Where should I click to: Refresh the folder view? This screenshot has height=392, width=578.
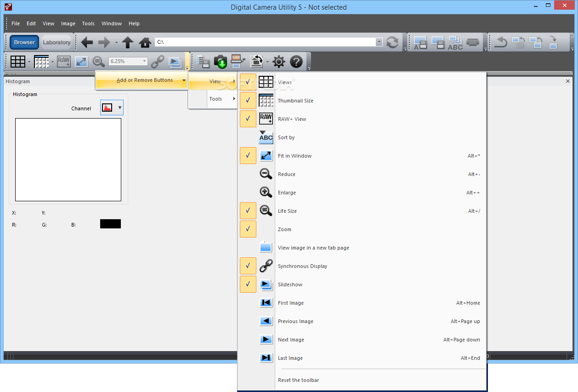click(x=392, y=42)
